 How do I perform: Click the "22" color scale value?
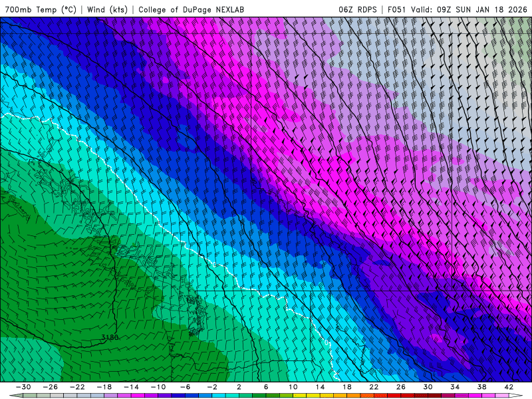click(x=374, y=387)
